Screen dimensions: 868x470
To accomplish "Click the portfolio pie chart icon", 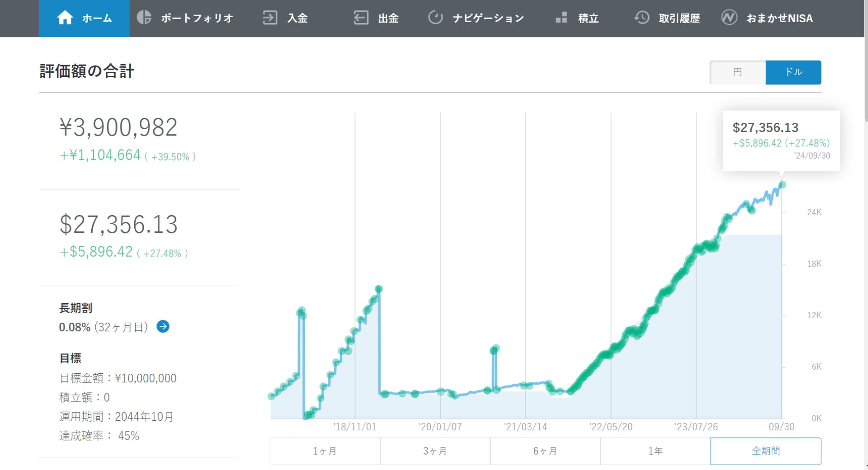I will point(144,18).
